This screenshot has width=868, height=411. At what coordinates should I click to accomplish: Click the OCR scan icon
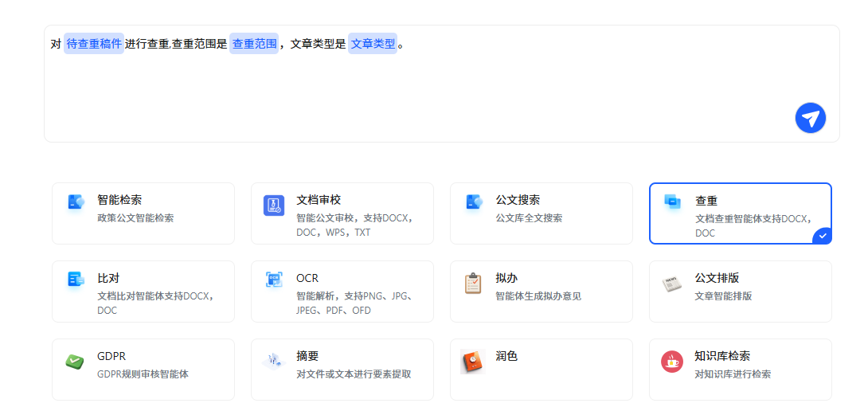click(274, 280)
